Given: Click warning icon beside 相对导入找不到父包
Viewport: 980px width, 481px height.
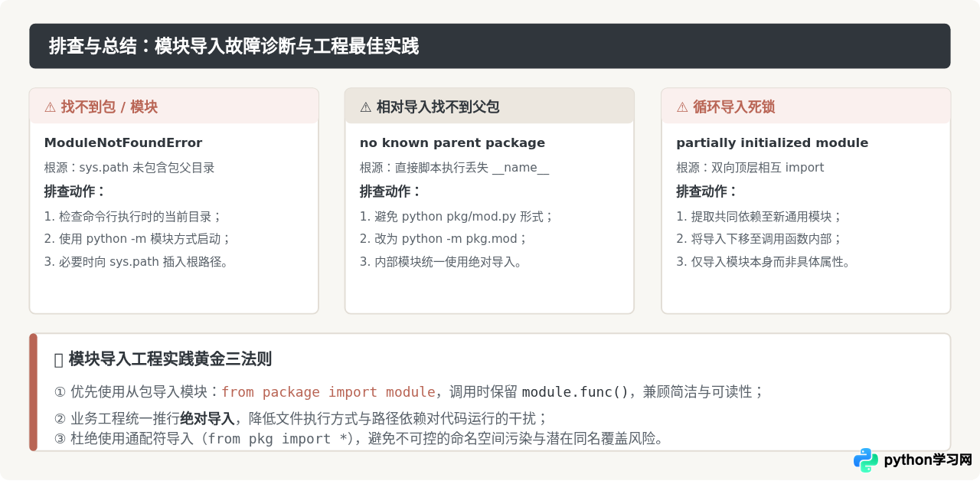Looking at the screenshot, I should tap(366, 107).
